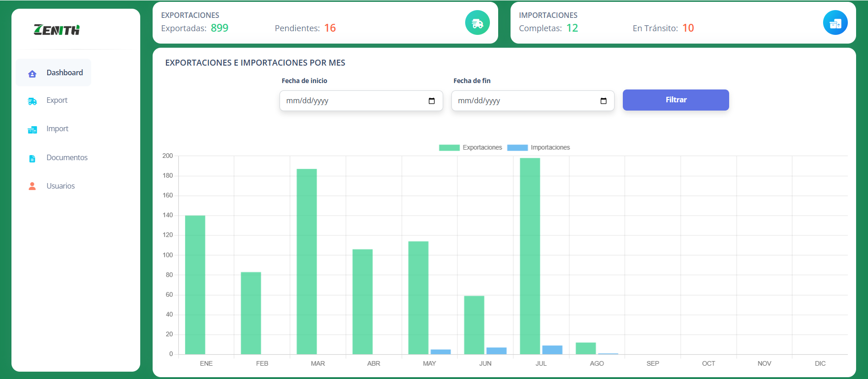
Task: Click the Import boxes icon in sidebar
Action: click(32, 130)
